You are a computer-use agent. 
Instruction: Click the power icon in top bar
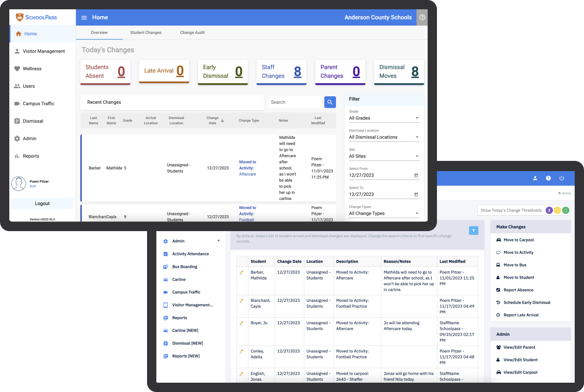pyautogui.click(x=562, y=178)
